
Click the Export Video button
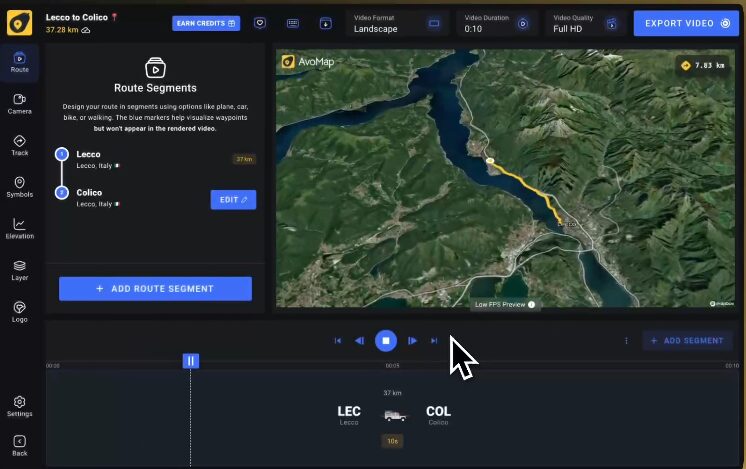click(686, 22)
